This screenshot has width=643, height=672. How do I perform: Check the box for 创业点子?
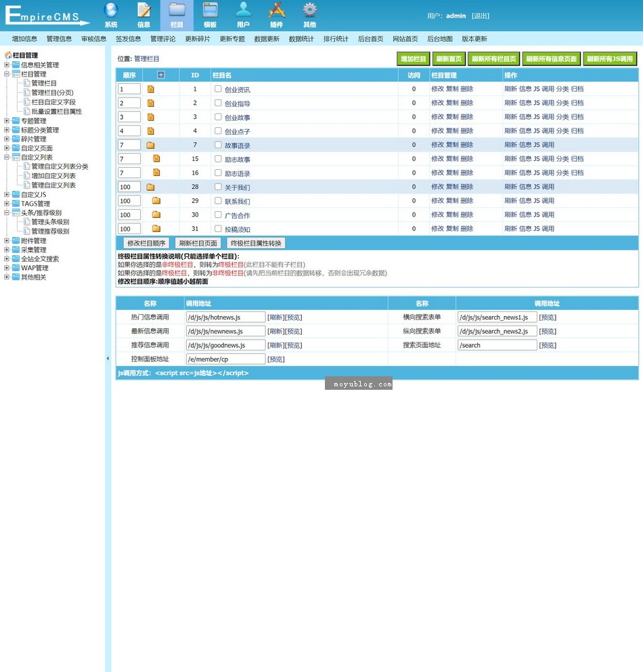click(218, 131)
